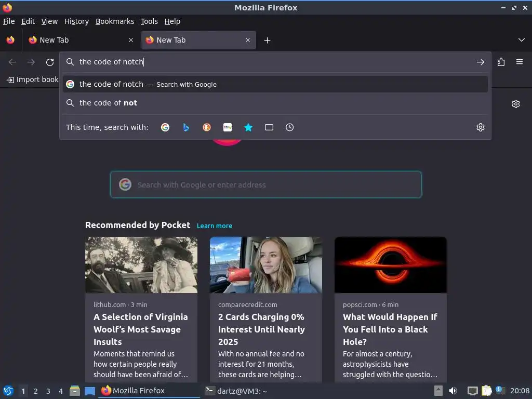Open the file manager taskbar icon
This screenshot has width=532, height=399.
[x=75, y=391]
